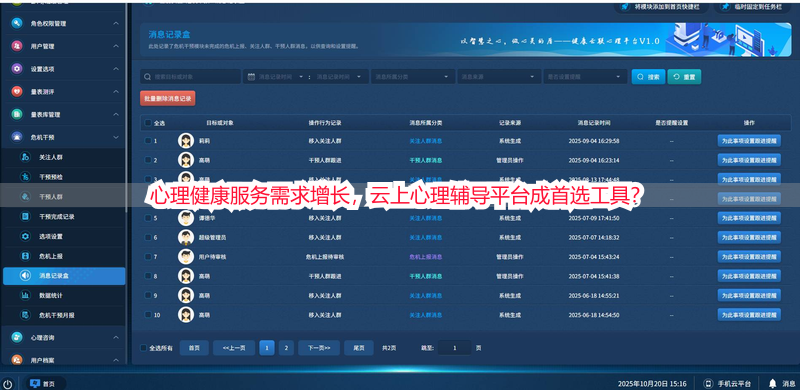Collapse the 危机干预 chevron
Image resolution: width=800 pixels, height=390 pixels.
[x=116, y=137]
